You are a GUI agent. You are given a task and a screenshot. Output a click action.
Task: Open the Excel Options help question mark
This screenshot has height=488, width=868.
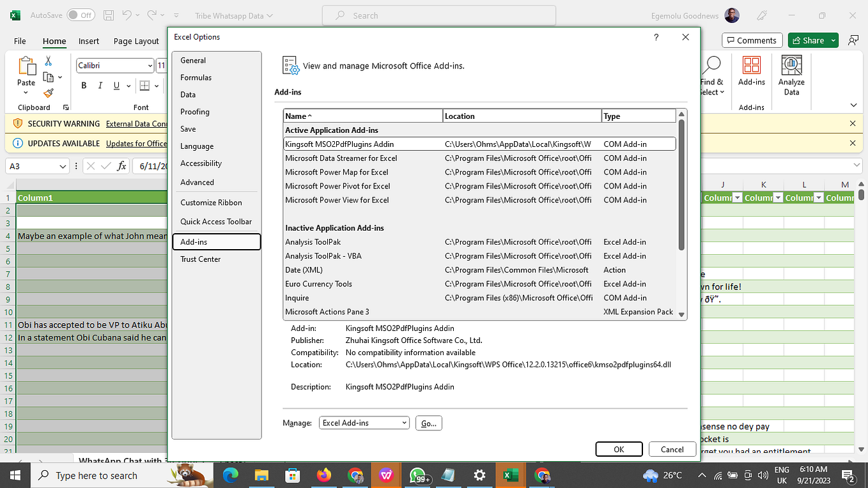656,37
